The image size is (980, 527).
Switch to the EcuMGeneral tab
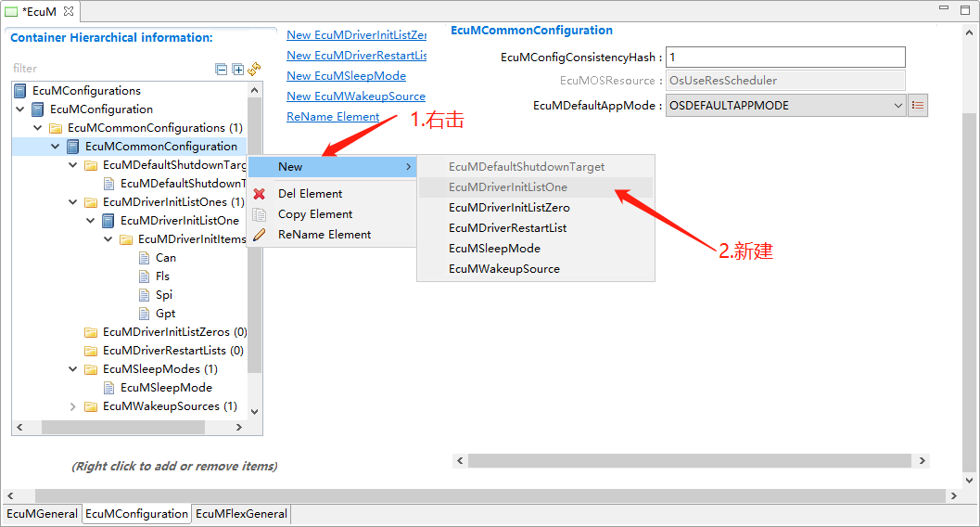point(42,514)
